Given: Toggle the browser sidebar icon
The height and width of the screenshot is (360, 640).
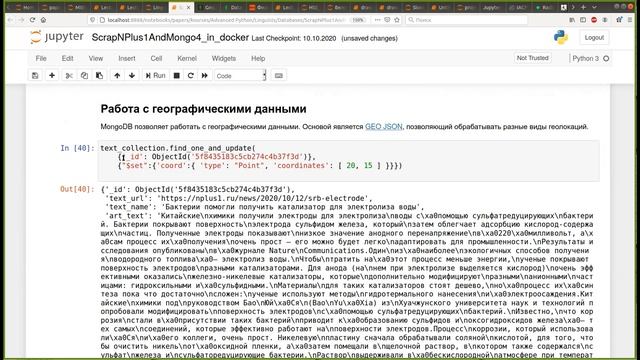Looking at the screenshot, I should 583,20.
